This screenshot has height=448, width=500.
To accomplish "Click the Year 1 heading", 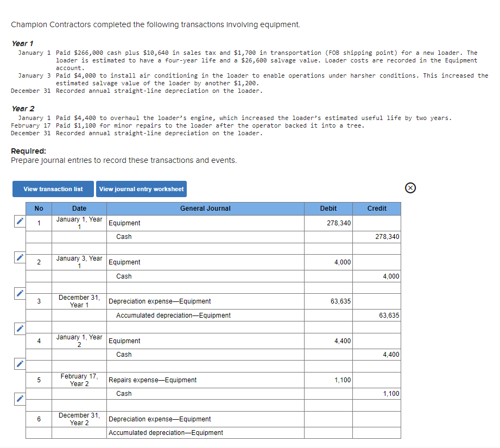I will point(22,43).
